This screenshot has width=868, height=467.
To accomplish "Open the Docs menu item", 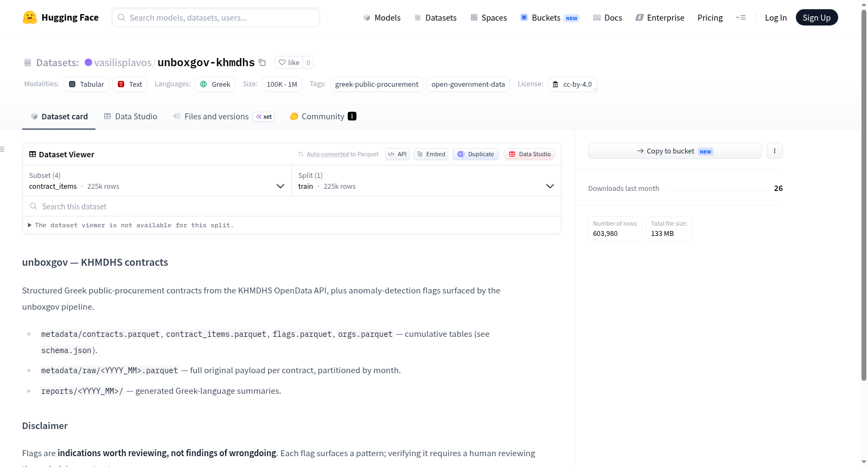I will tap(608, 17).
